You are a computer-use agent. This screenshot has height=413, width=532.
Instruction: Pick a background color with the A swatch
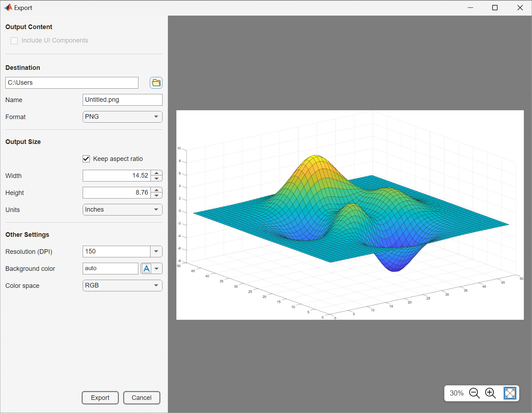[x=147, y=268]
